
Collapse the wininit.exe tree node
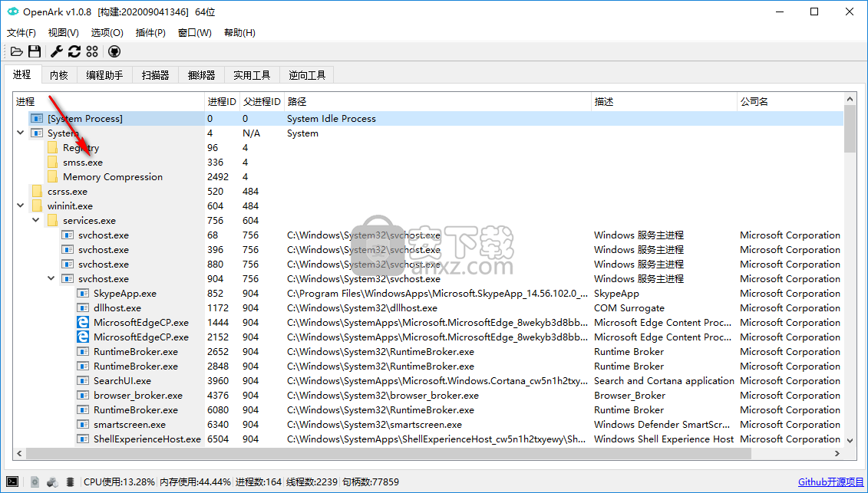tap(21, 205)
